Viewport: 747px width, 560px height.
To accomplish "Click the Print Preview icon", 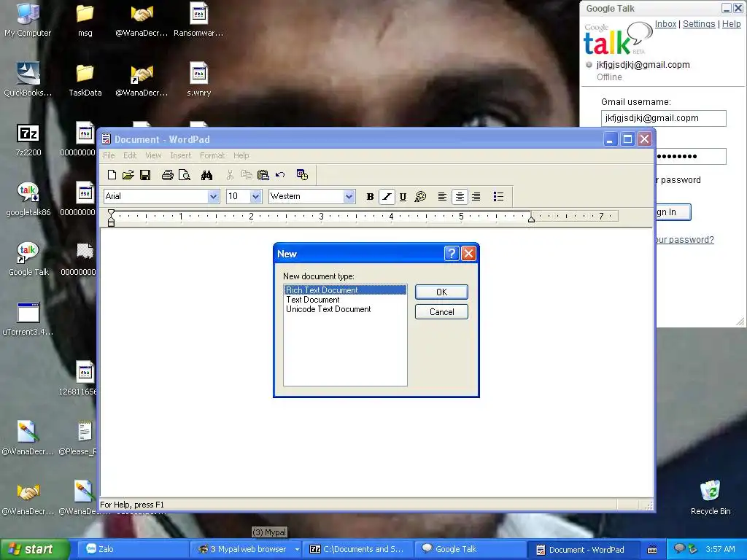I will tap(185, 175).
